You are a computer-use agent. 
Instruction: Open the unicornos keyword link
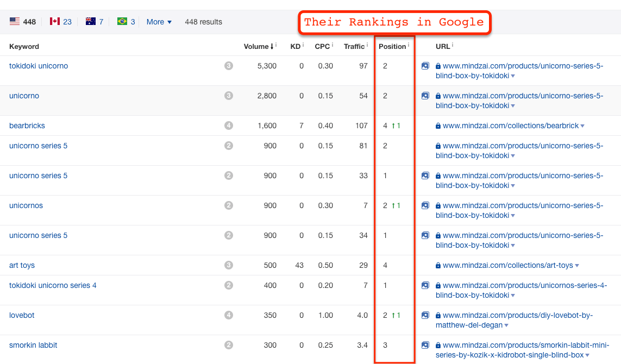[x=26, y=205]
